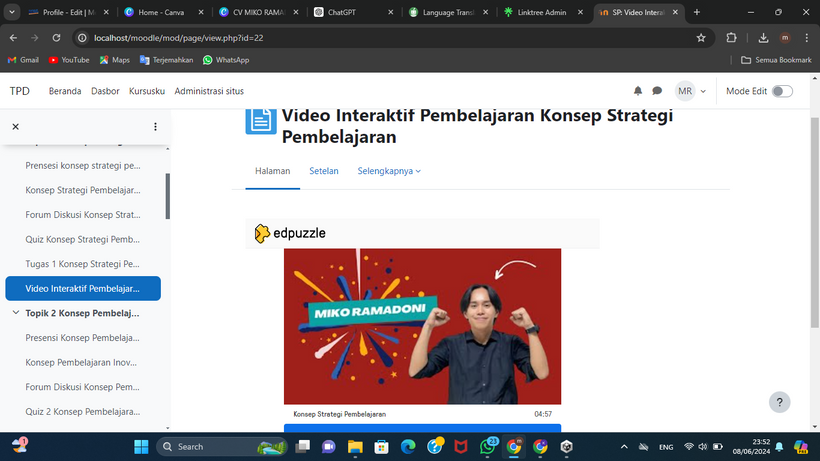This screenshot has height=461, width=820.
Task: Open Chrome downloads icon
Action: click(763, 37)
